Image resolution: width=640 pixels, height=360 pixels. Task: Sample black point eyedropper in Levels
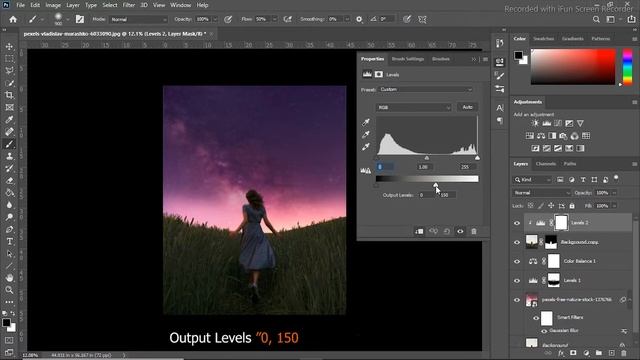[366, 122]
